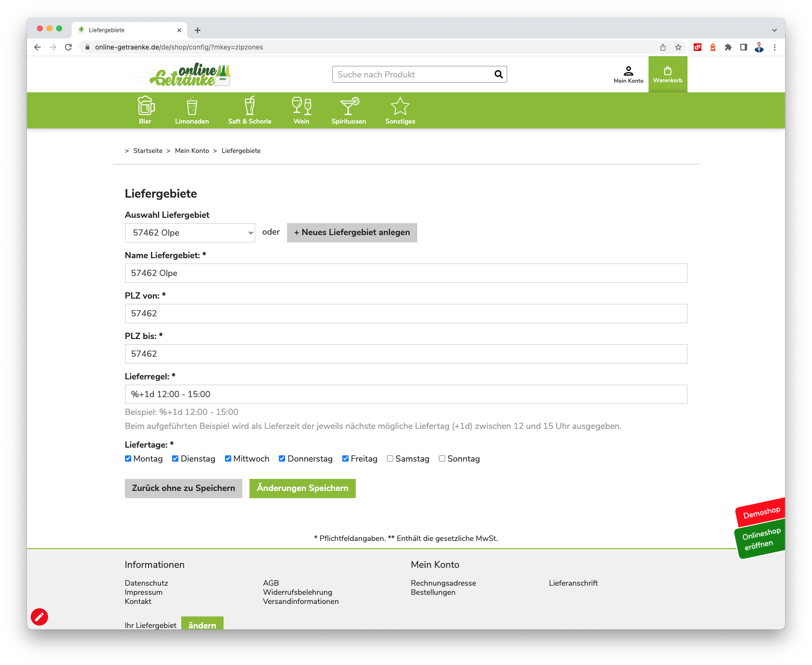Uncheck the Montag delivery day

[x=128, y=459]
